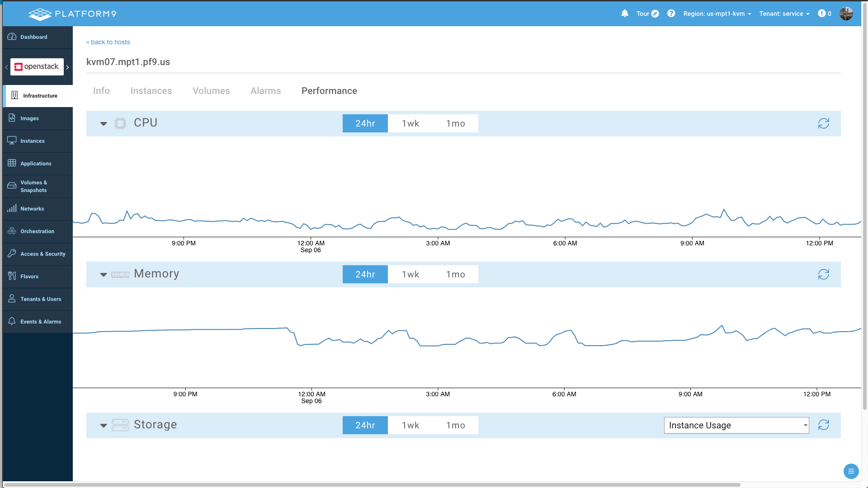Switch CPU chart to 1wk range
868x488 pixels.
(410, 123)
